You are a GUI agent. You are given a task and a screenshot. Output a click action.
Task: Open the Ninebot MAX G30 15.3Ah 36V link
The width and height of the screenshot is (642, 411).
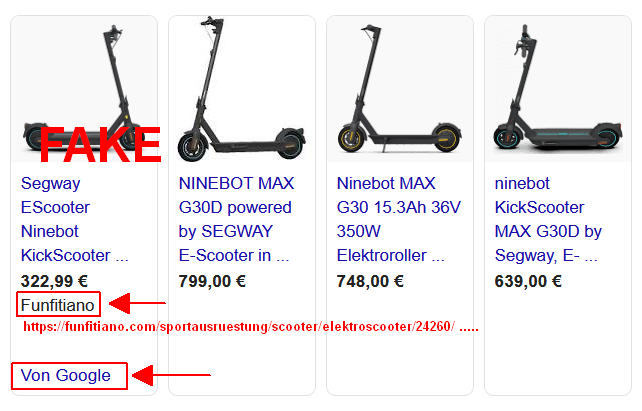coord(398,219)
